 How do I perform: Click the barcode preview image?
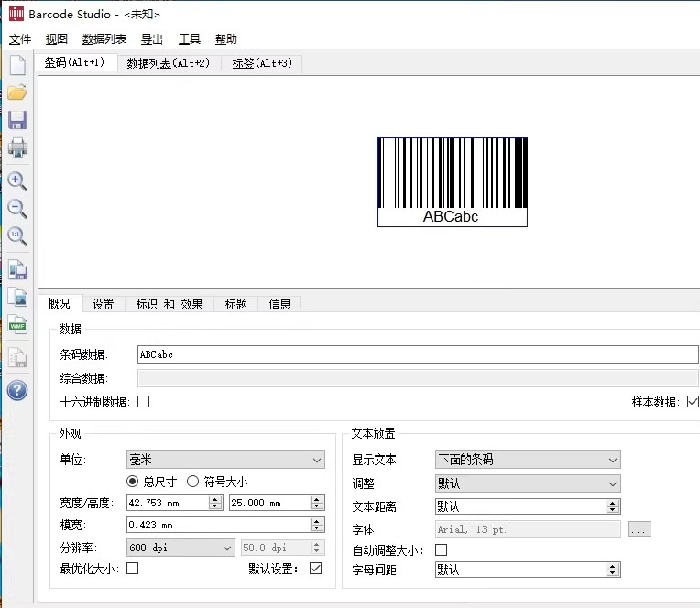point(453,182)
